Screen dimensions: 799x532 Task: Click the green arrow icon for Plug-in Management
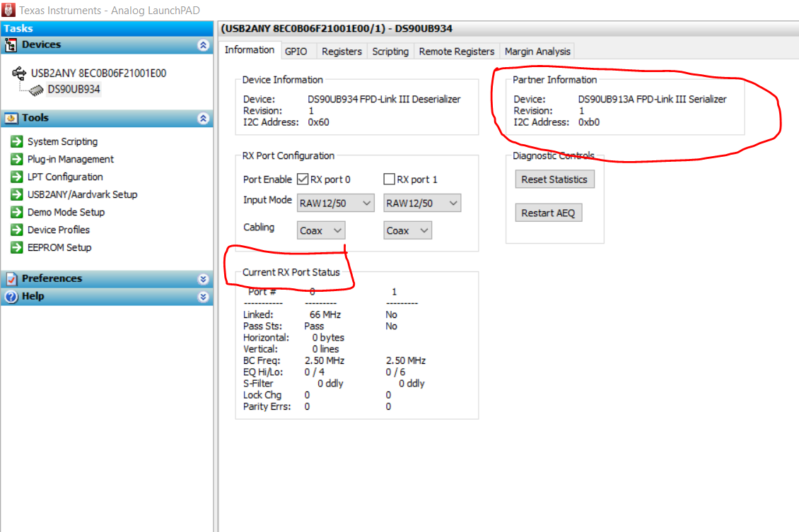[17, 159]
